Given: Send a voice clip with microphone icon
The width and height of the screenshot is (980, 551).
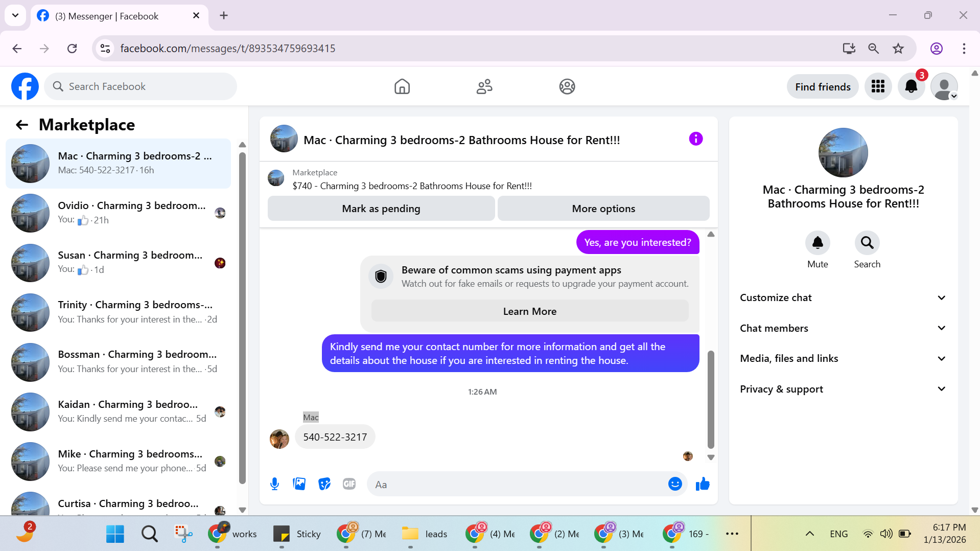Looking at the screenshot, I should [274, 484].
